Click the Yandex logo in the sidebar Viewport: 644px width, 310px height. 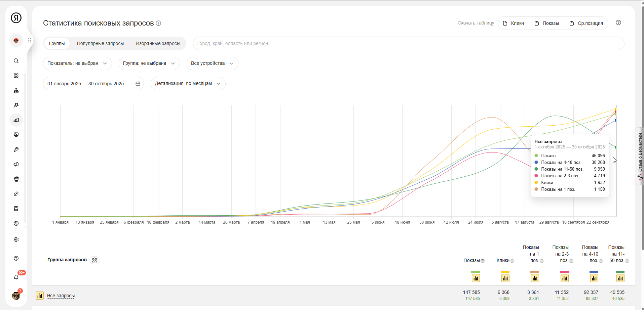click(x=16, y=18)
